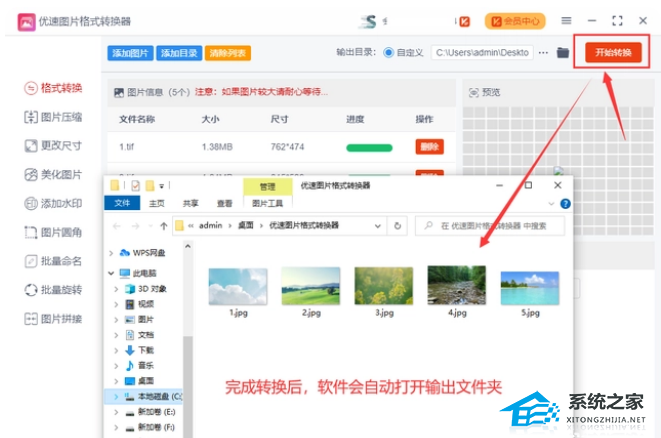661x438 pixels.
Task: Open the 格式转换 format conversion tool
Action: [53, 88]
